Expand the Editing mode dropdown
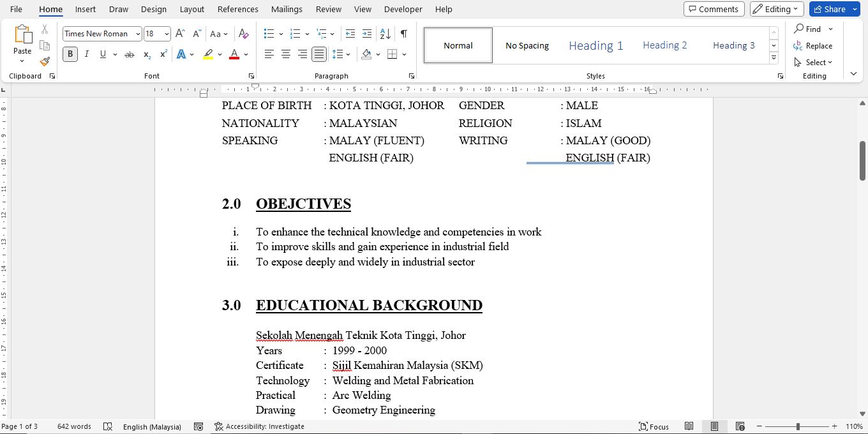The image size is (868, 434). [x=776, y=9]
